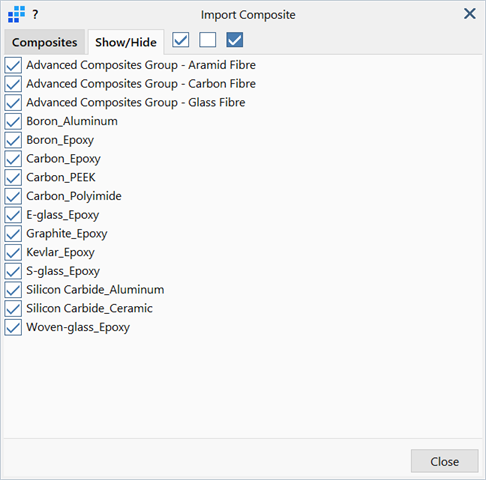
Task: Uncheck the Woven-glass_Epoxy checkbox
Action: pyautogui.click(x=13, y=327)
